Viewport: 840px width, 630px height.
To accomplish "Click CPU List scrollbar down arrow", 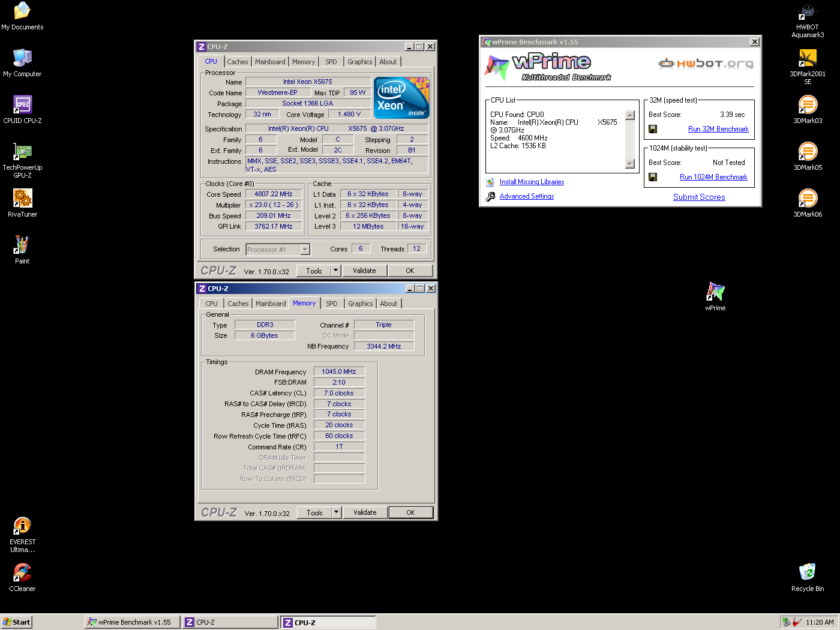I will pyautogui.click(x=629, y=164).
